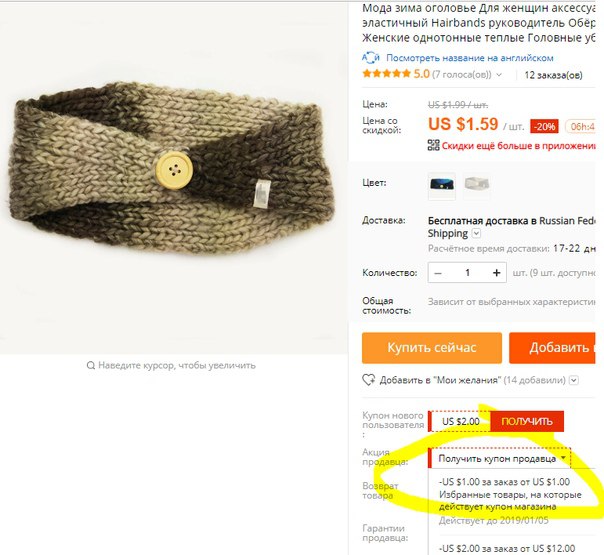Open the Shipping method dropdown arrow

[x=476, y=233]
